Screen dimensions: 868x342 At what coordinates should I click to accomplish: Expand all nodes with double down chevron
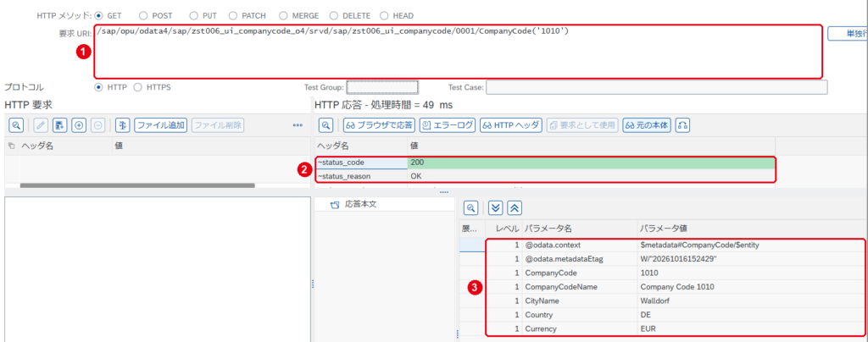point(496,207)
